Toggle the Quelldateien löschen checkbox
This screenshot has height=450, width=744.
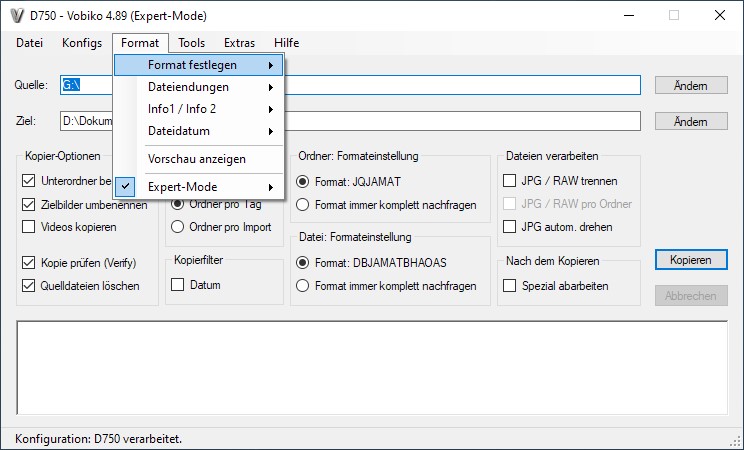tap(28, 285)
